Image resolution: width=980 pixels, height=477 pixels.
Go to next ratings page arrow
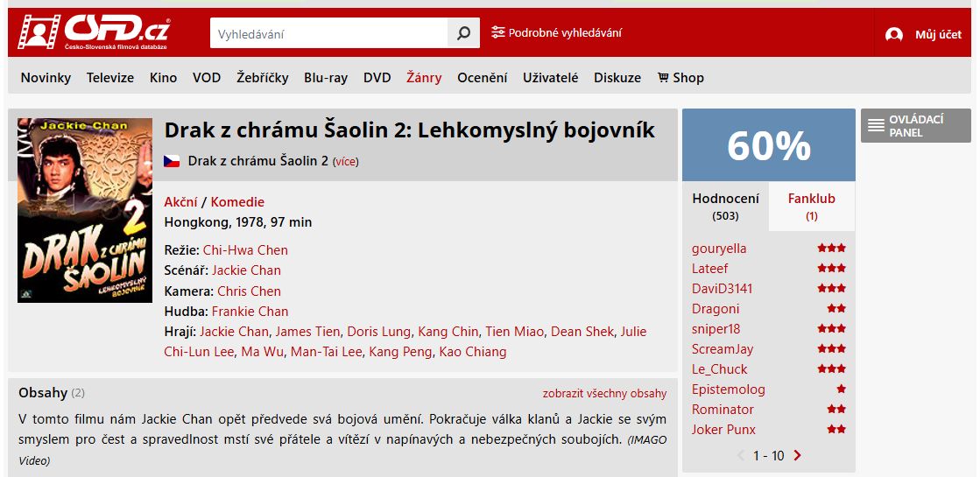(x=797, y=456)
